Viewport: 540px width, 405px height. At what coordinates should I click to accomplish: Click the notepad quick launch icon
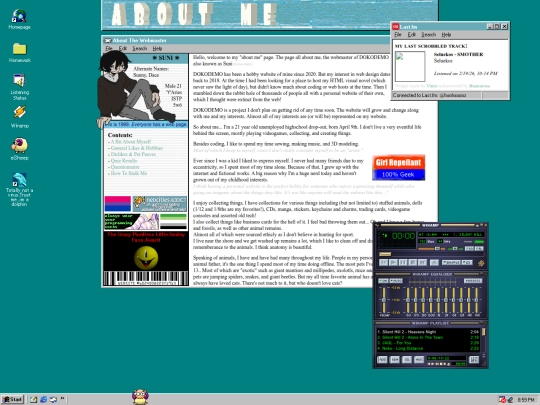pyautogui.click(x=33, y=399)
